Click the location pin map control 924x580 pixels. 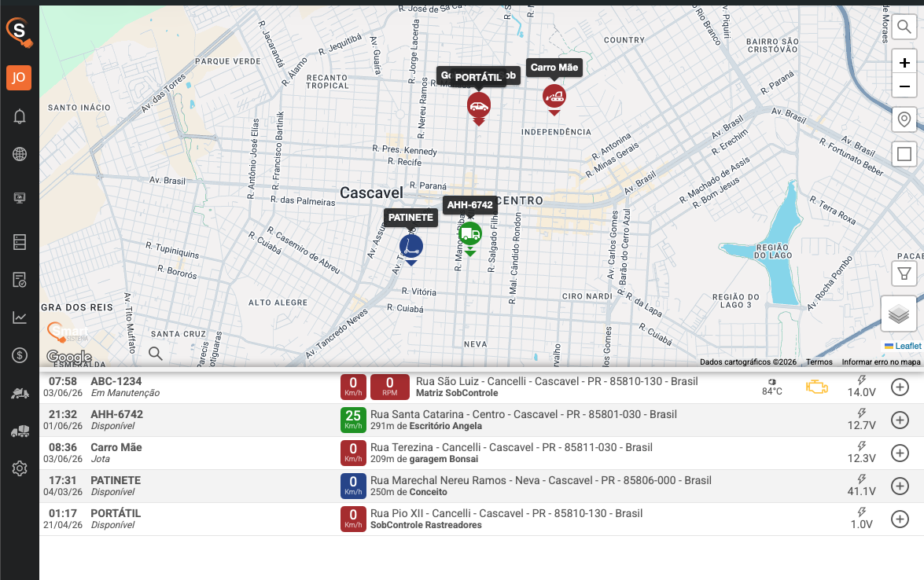pos(904,119)
